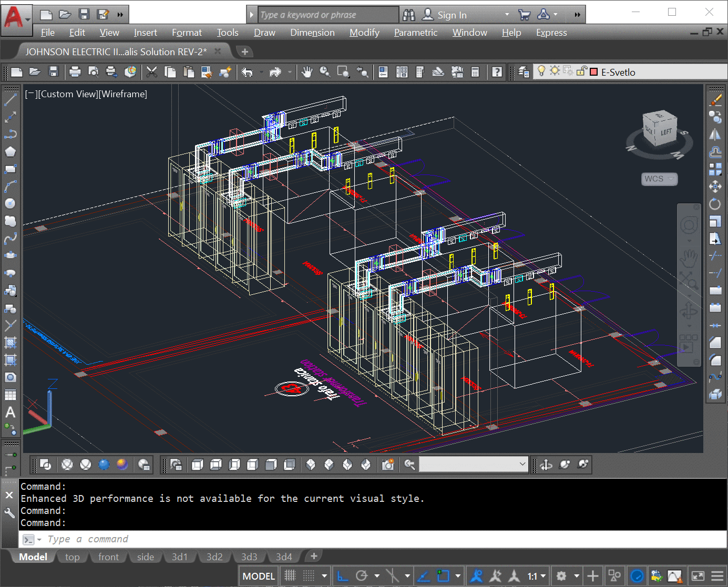The height and width of the screenshot is (587, 728).
Task: Toggle grid display in status bar
Action: tap(290, 576)
